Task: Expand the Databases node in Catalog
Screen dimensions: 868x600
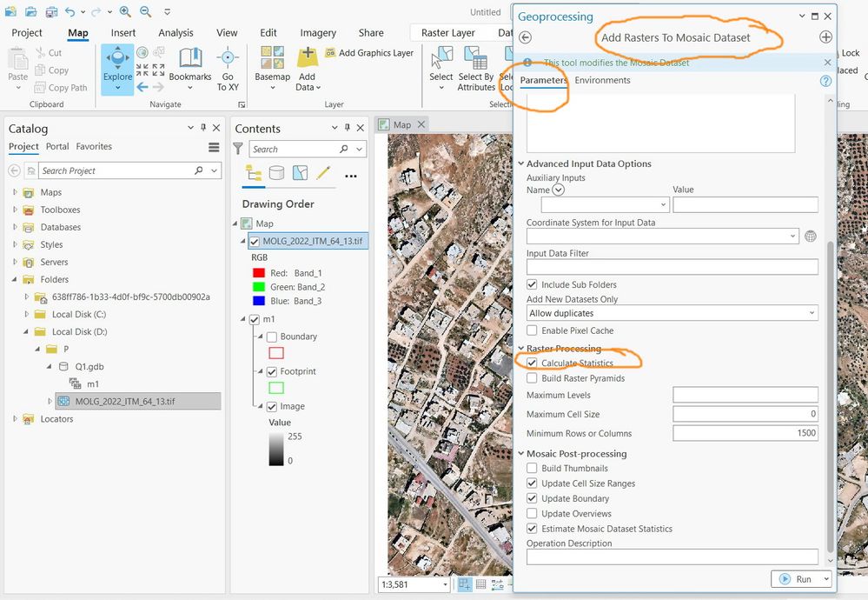Action: point(15,227)
